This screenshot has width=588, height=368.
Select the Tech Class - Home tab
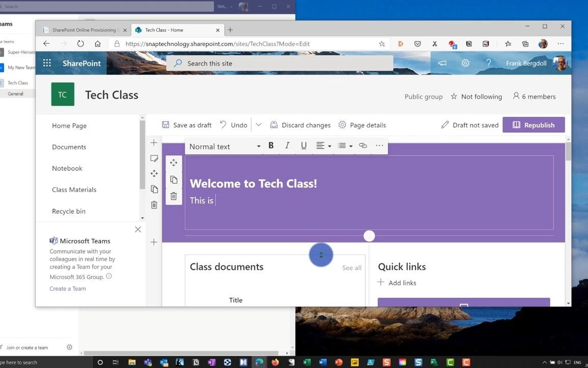[177, 30]
